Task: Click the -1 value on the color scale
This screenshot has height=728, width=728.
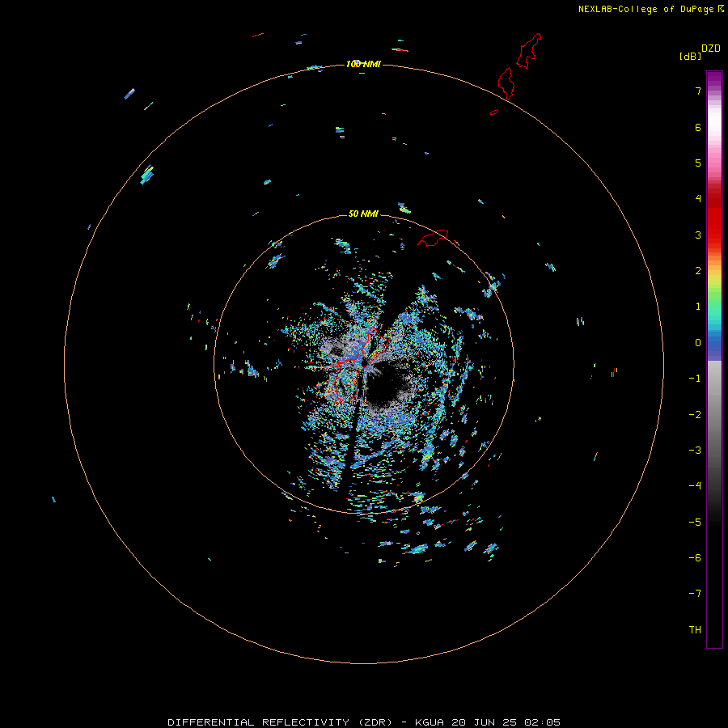Action: [x=695, y=379]
